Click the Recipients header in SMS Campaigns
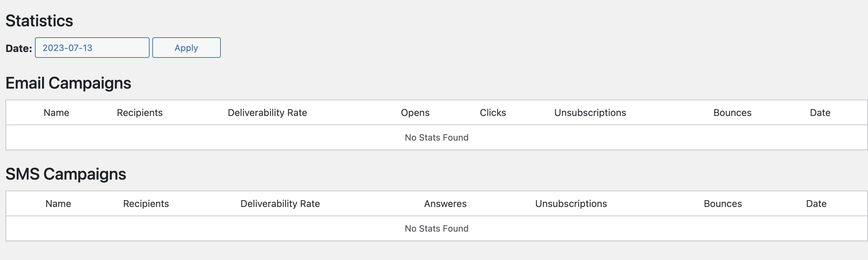 point(145,203)
